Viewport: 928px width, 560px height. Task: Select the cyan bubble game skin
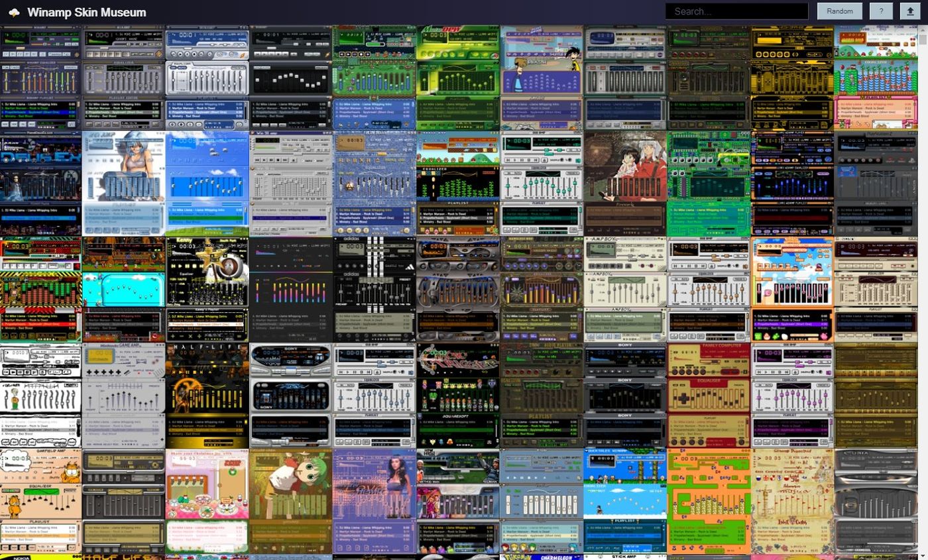click(x=124, y=290)
